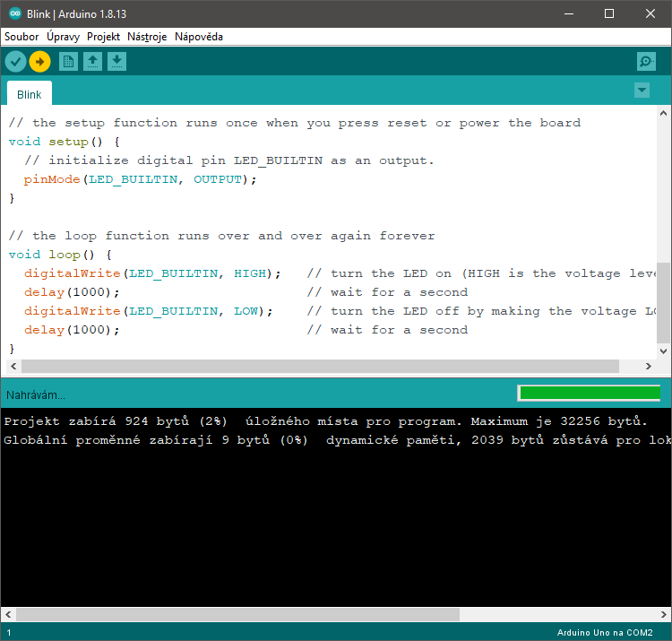Select the Blink sketch tab
Screen dimensions: 672x641
click(30, 94)
